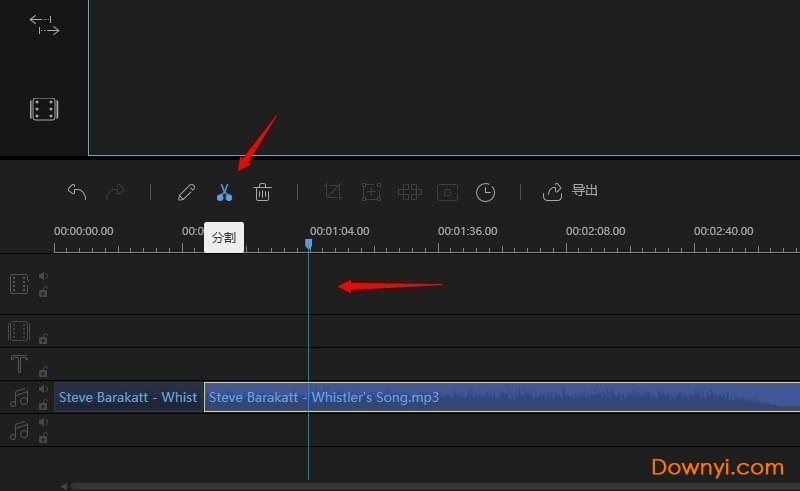
Task: Click the undo arrow in the toolbar
Action: pos(77,192)
